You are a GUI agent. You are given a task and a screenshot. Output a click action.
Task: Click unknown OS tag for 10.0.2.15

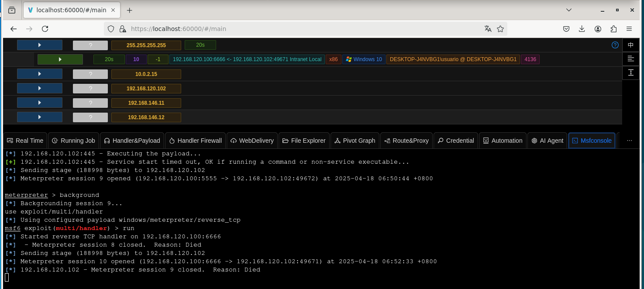[x=90, y=74]
